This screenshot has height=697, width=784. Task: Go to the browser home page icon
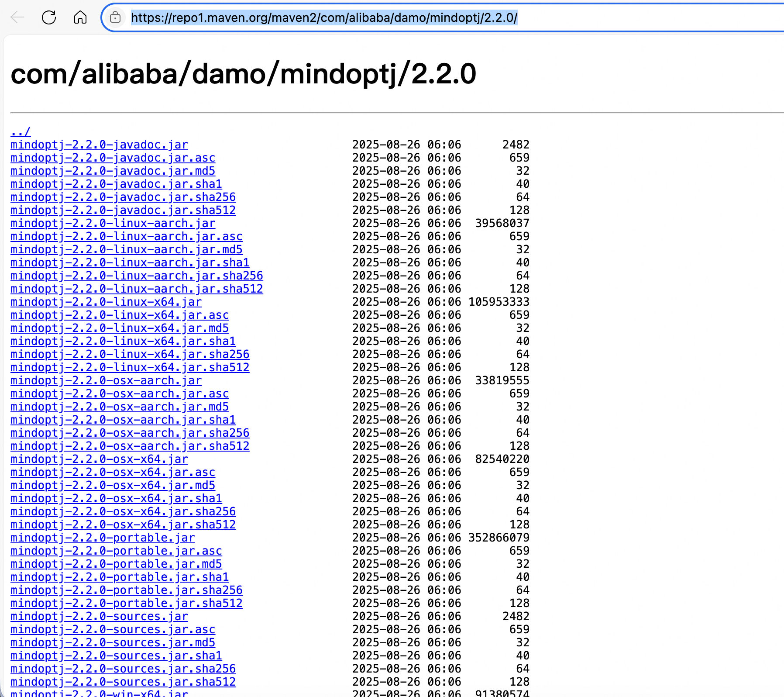coord(80,17)
